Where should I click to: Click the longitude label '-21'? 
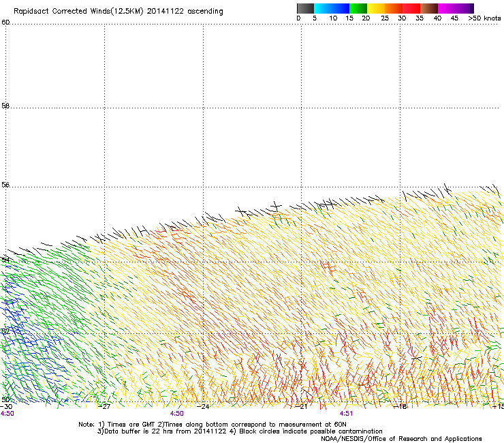[301, 407]
